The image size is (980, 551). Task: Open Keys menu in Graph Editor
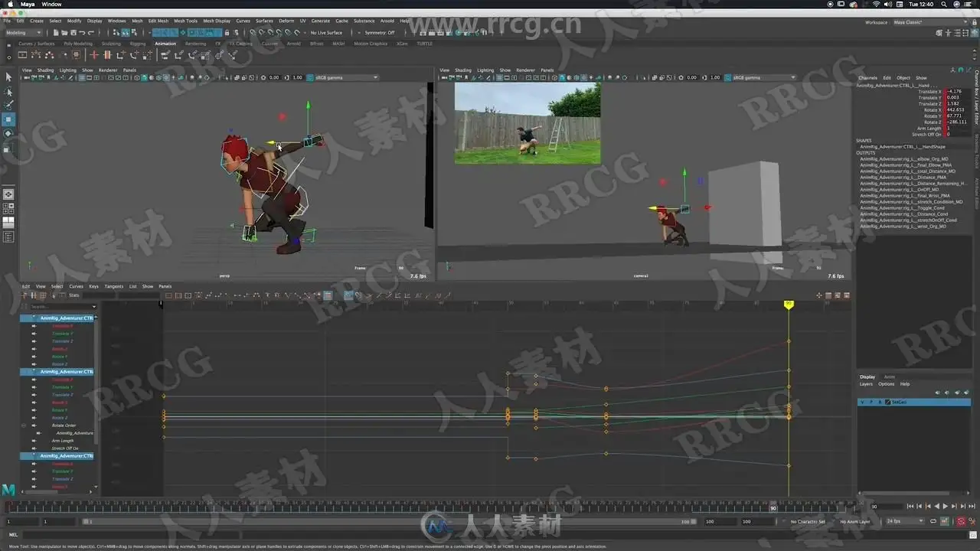(x=94, y=286)
